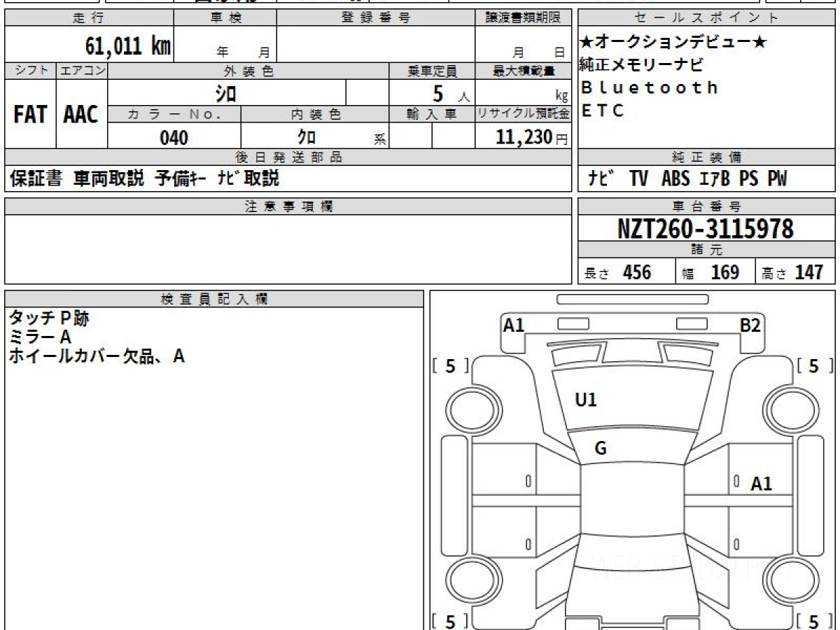Click the 譲渡書類期限 header cell
Image resolution: width=840 pixels, height=630 pixels.
[524, 18]
